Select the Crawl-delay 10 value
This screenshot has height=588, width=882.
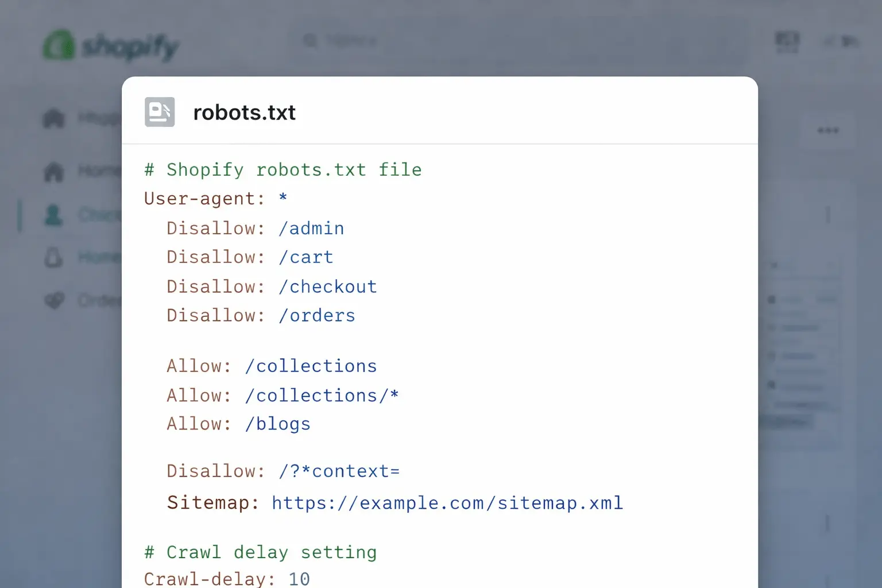coord(299,579)
